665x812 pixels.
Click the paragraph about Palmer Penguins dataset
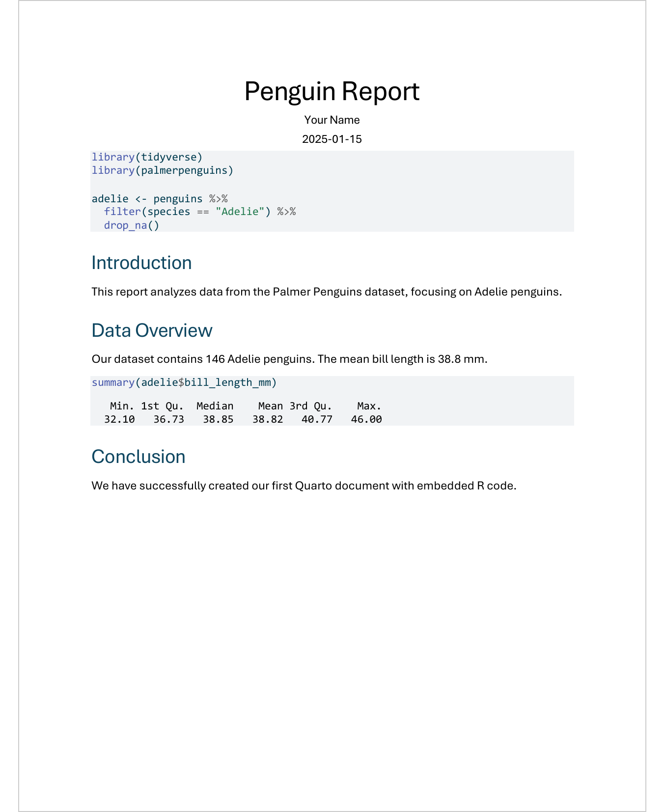pyautogui.click(x=326, y=292)
